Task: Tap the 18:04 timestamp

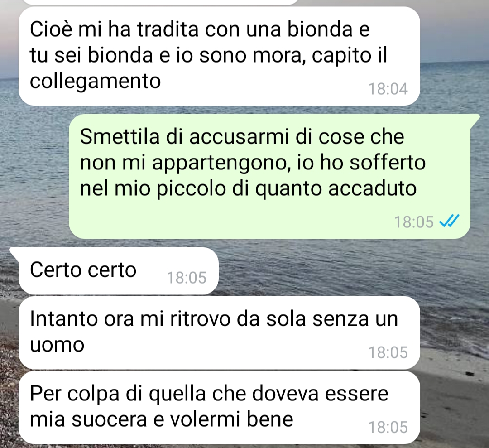Action: pos(388,89)
